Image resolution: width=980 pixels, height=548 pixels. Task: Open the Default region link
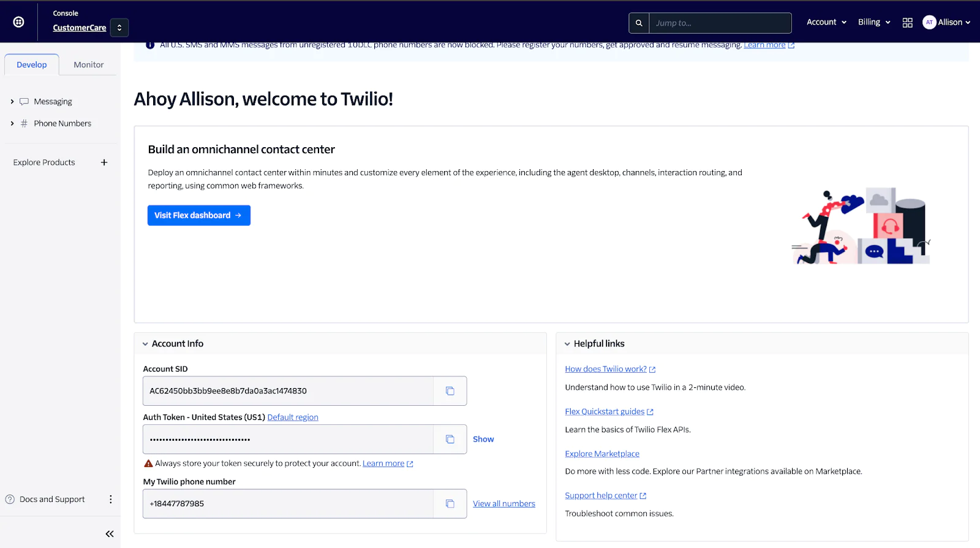293,417
